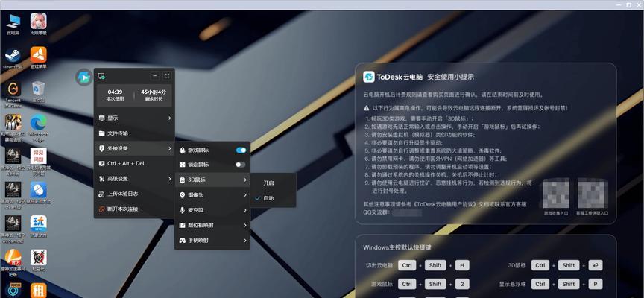Click the 2 key cap for 游戏鼠标

tap(462, 284)
